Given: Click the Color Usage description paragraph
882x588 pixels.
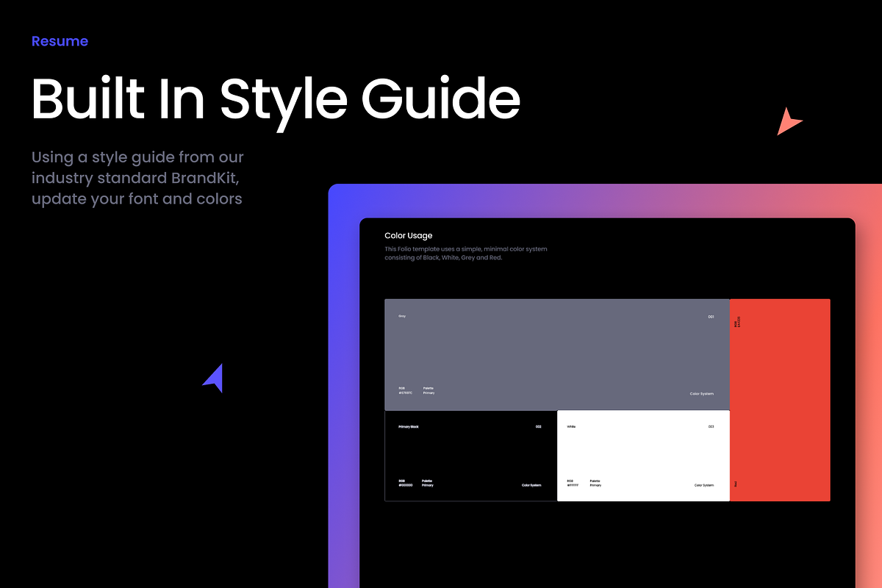Looking at the screenshot, I should (466, 254).
